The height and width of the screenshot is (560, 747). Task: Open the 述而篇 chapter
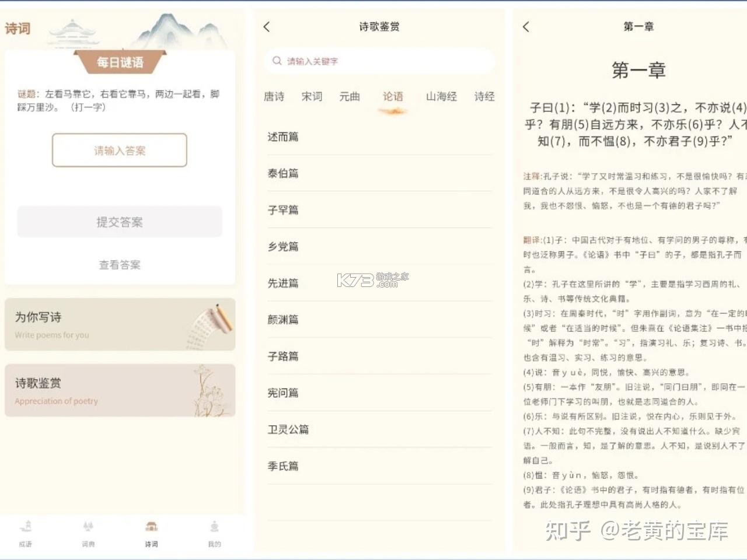pyautogui.click(x=379, y=137)
